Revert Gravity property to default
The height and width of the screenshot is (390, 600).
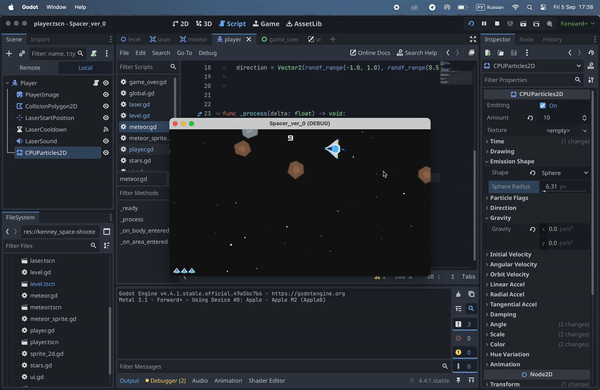pyautogui.click(x=532, y=229)
